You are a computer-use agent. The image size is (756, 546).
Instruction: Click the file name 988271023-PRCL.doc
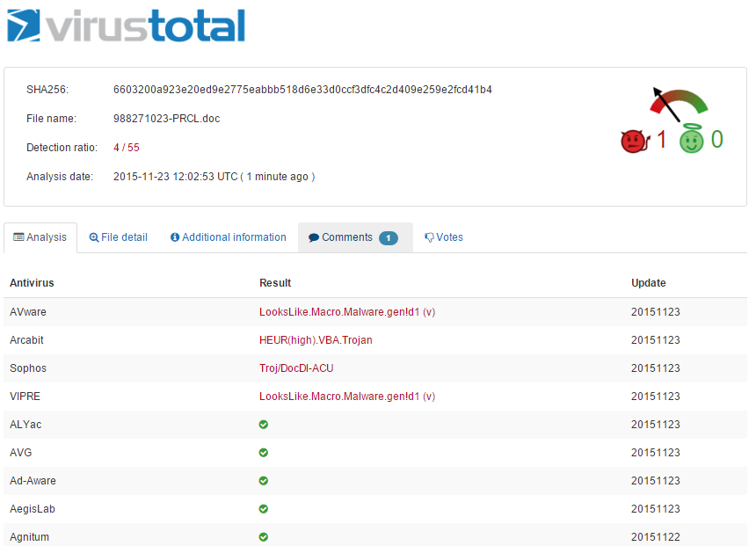(166, 119)
